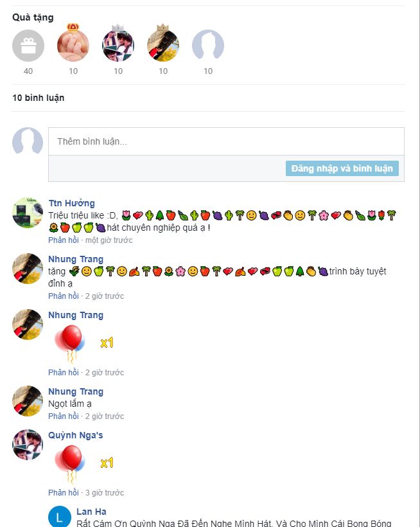This screenshot has height=527, width=420.
Task: Open the crowned baby hand gifter avatar
Action: tap(73, 46)
